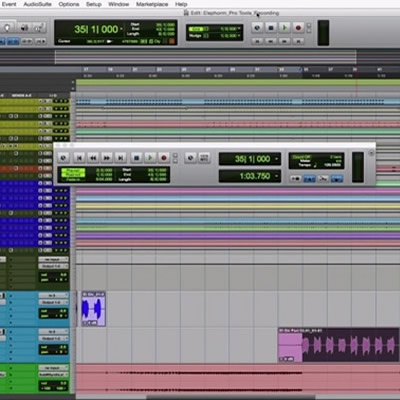This screenshot has width=400, height=400.
Task: Select the small blue audio clip
Action: [x=94, y=309]
